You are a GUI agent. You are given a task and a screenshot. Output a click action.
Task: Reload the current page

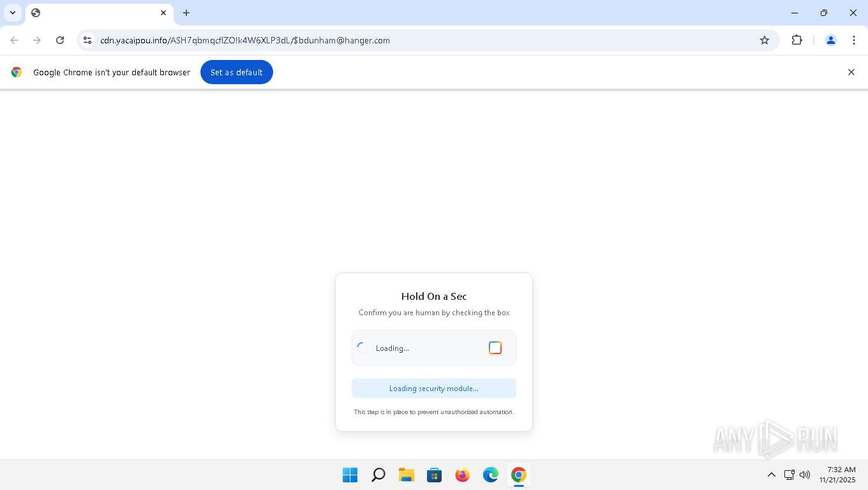(60, 40)
